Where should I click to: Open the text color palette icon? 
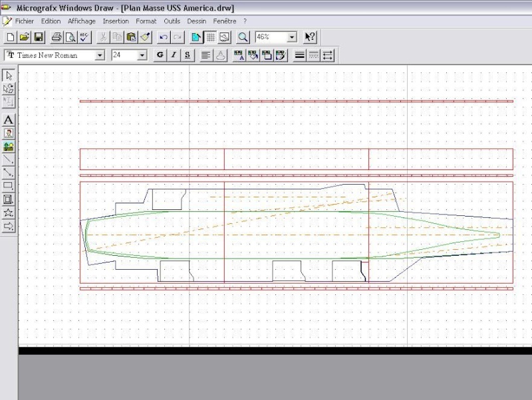(239, 55)
